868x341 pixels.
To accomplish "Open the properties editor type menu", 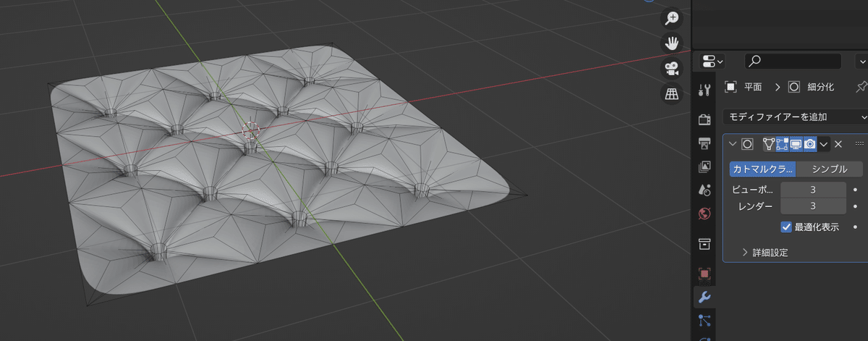I will [713, 62].
